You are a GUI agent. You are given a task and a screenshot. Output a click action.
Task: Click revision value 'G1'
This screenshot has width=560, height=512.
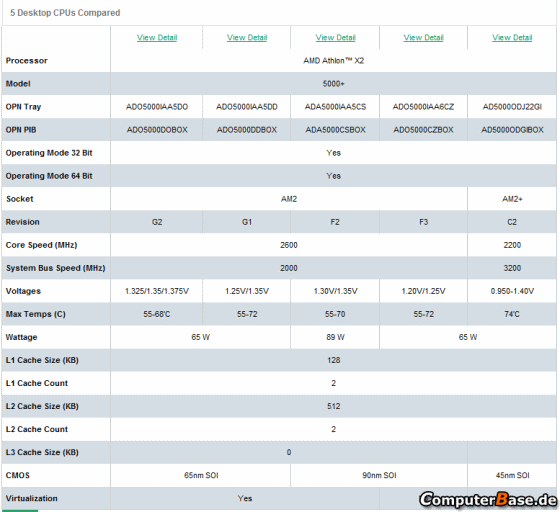pos(247,222)
